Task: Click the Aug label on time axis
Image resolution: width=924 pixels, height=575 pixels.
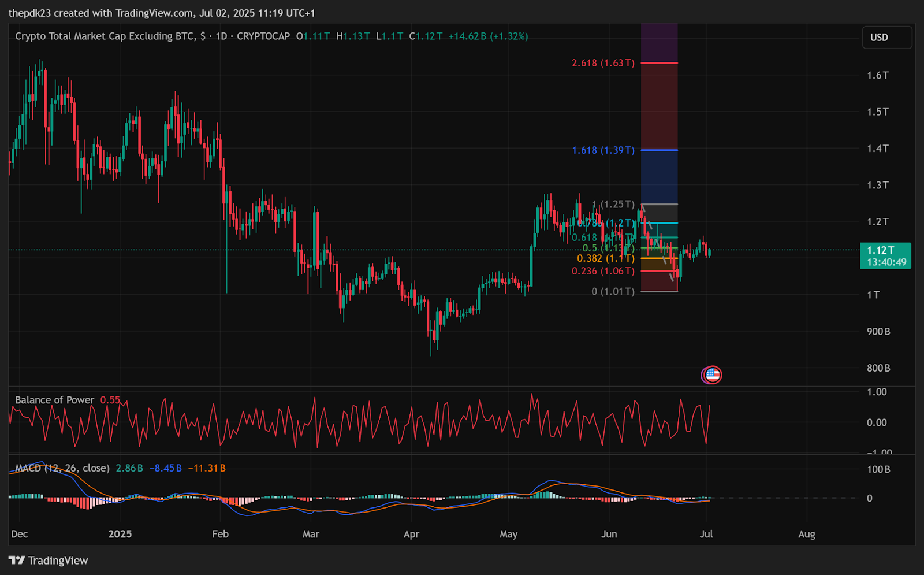Action: pyautogui.click(x=807, y=534)
